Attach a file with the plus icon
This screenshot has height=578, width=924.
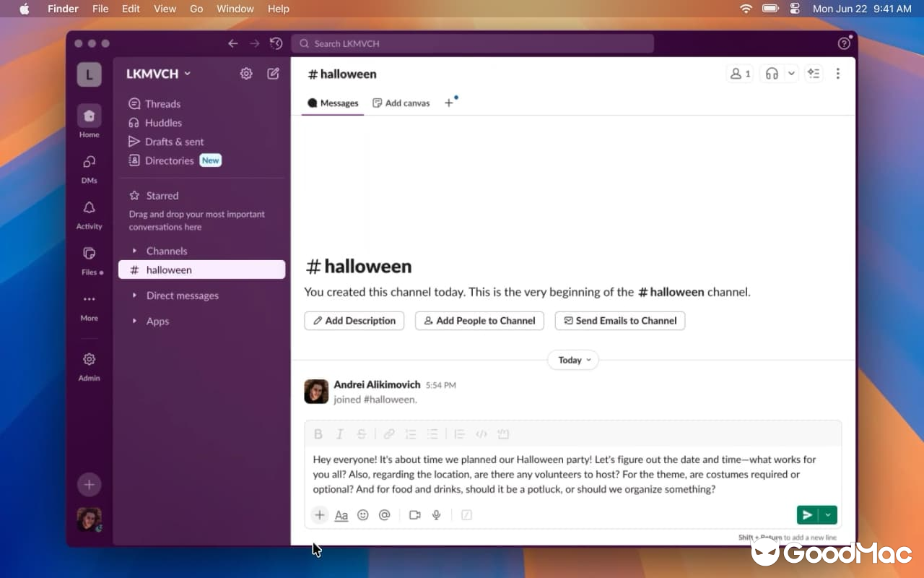[x=320, y=515]
